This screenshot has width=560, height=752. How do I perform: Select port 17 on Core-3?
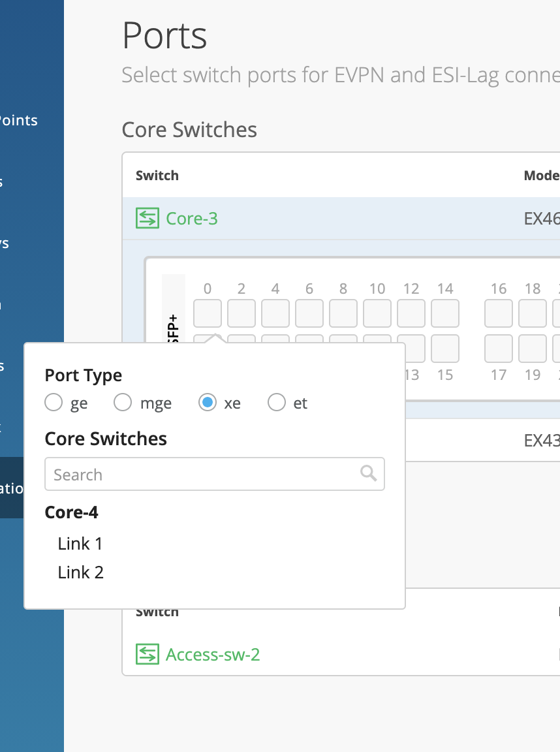[499, 349]
